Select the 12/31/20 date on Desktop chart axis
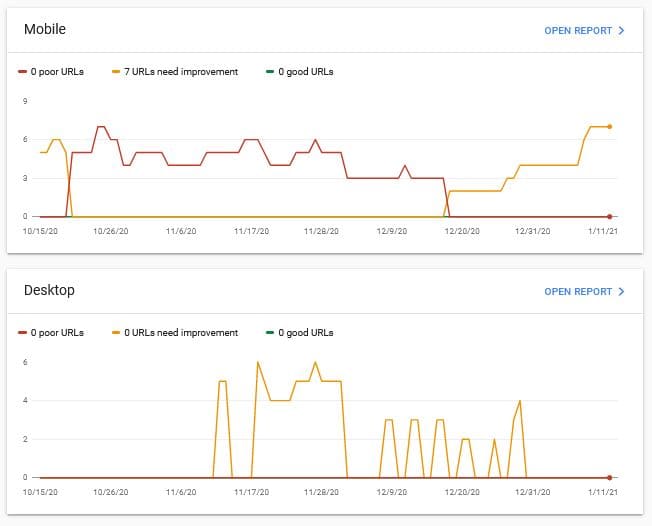This screenshot has width=652, height=526. point(533,492)
